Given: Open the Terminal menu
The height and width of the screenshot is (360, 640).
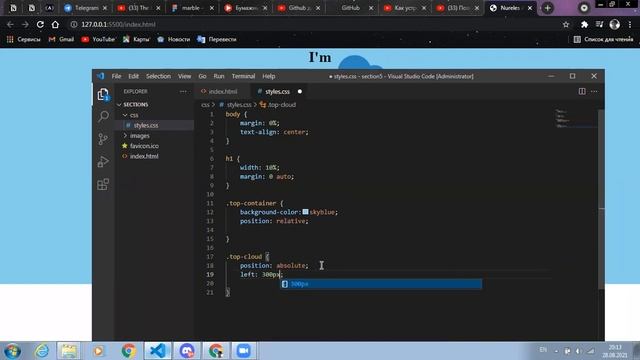Looking at the screenshot, I should coord(243,76).
